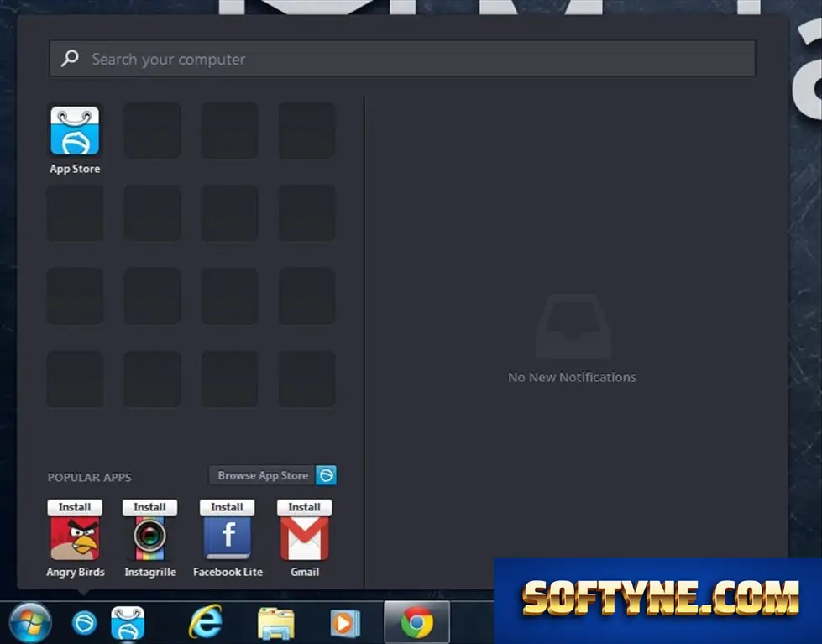This screenshot has height=644, width=822.
Task: Install Angry Birds via Install button
Action: click(75, 507)
